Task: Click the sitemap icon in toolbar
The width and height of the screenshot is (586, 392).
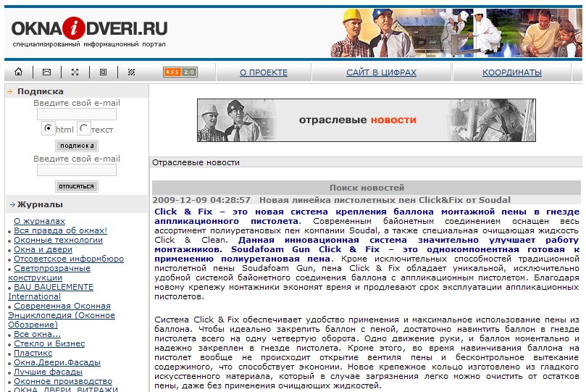Action: point(75,72)
